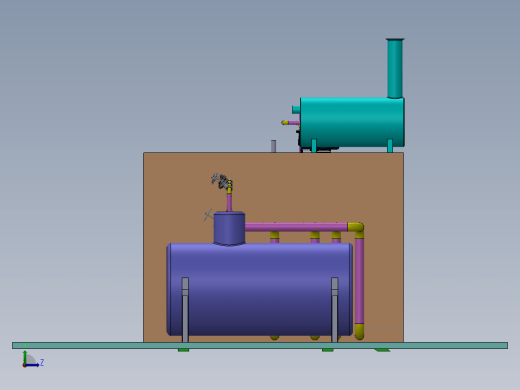The image size is (520, 390).
Task: Select the leftmost yellow tee under horizontal pipe
Action: [274, 235]
